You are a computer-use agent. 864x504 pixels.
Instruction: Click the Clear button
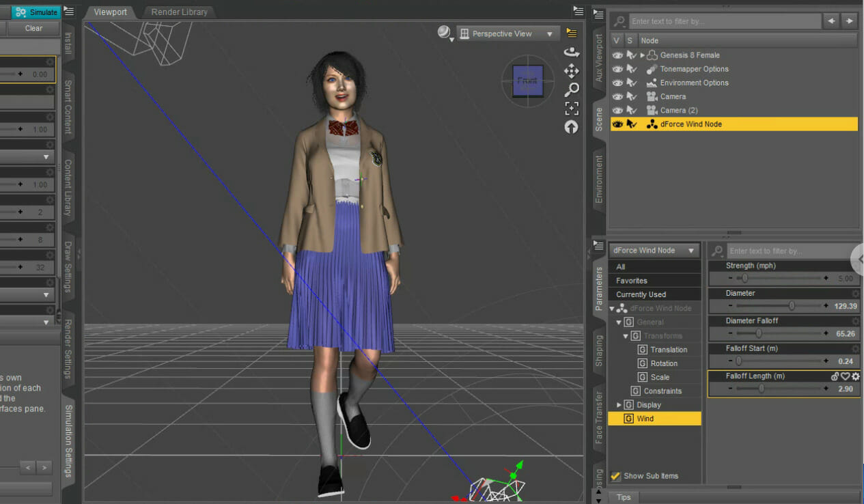(x=33, y=28)
